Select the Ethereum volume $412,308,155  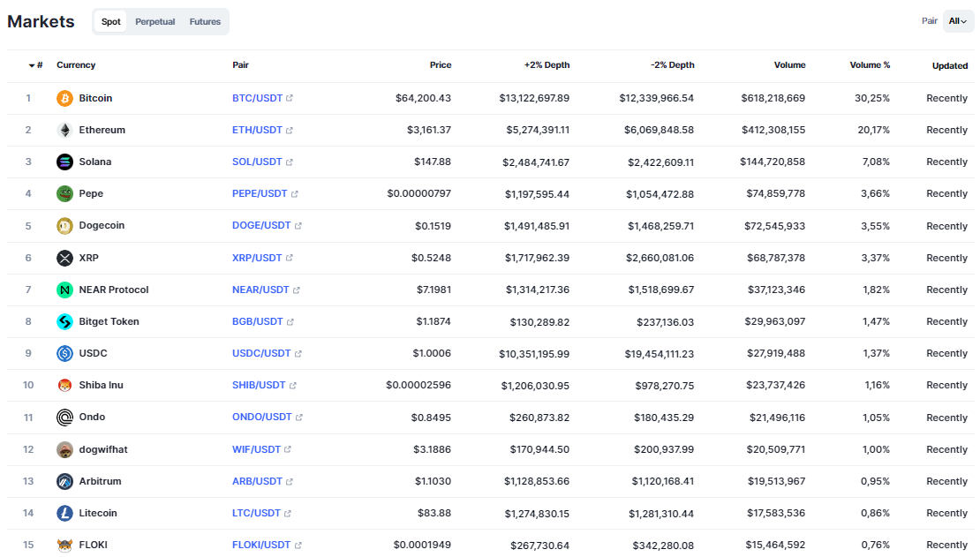pos(773,130)
